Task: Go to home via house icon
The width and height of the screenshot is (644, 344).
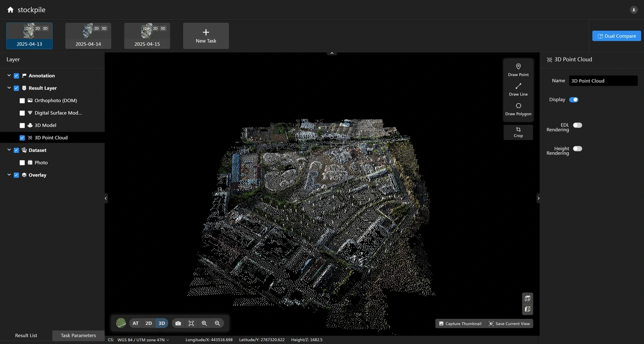Action: point(10,10)
